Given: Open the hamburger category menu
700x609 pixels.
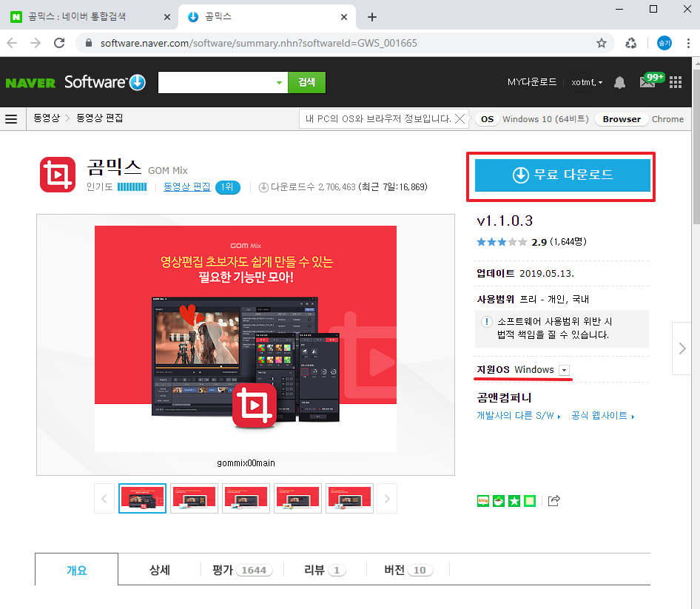Looking at the screenshot, I should pyautogui.click(x=11, y=118).
